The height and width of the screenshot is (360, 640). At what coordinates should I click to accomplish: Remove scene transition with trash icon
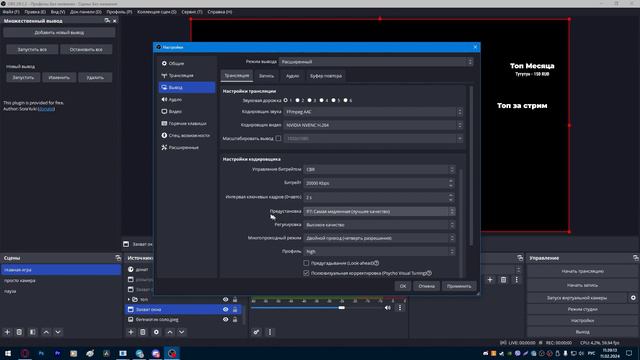[x=503, y=280]
